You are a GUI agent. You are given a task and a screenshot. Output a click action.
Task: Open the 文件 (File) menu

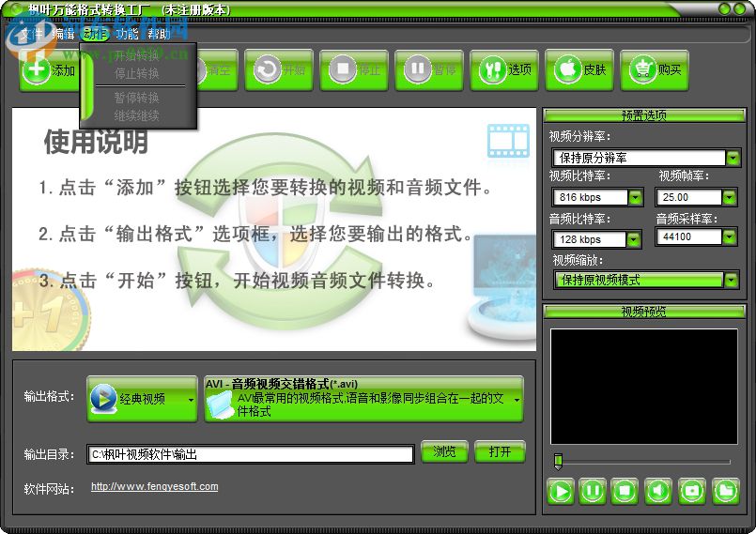coord(32,34)
